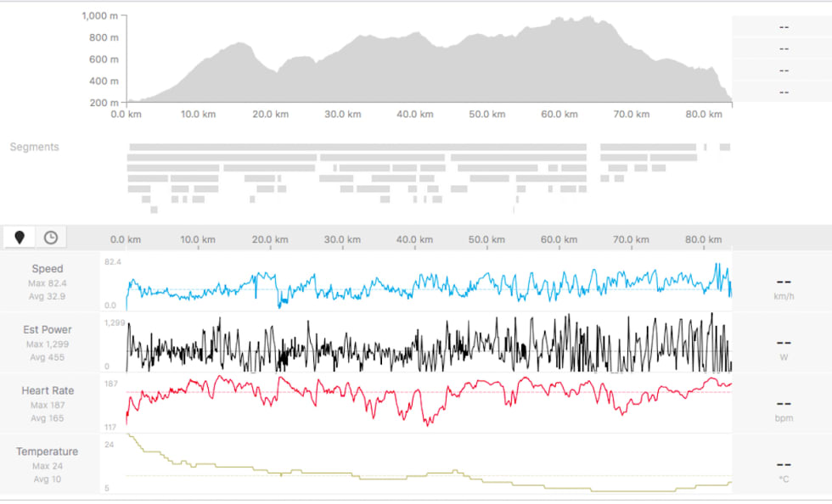The image size is (832, 504).
Task: Click the 'Avg 32.9' speed value
Action: [x=48, y=297]
